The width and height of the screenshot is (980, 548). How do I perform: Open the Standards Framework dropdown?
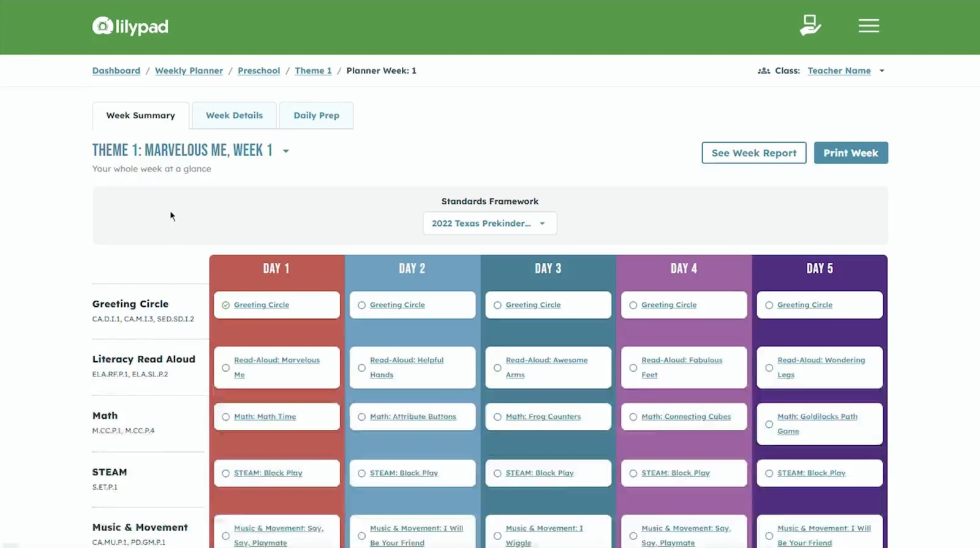(490, 223)
